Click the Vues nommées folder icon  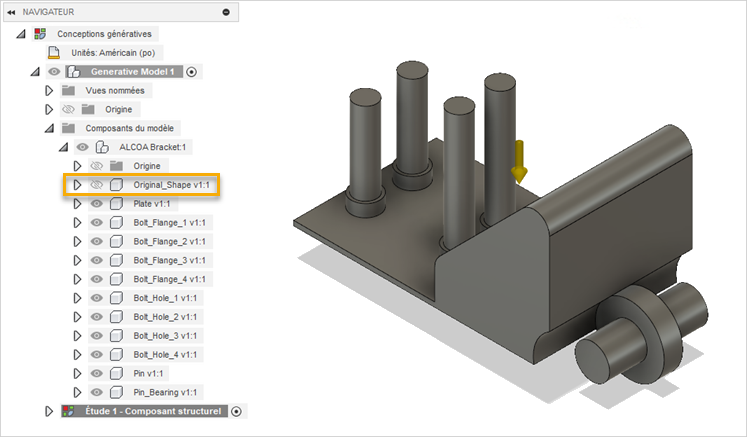tap(69, 90)
